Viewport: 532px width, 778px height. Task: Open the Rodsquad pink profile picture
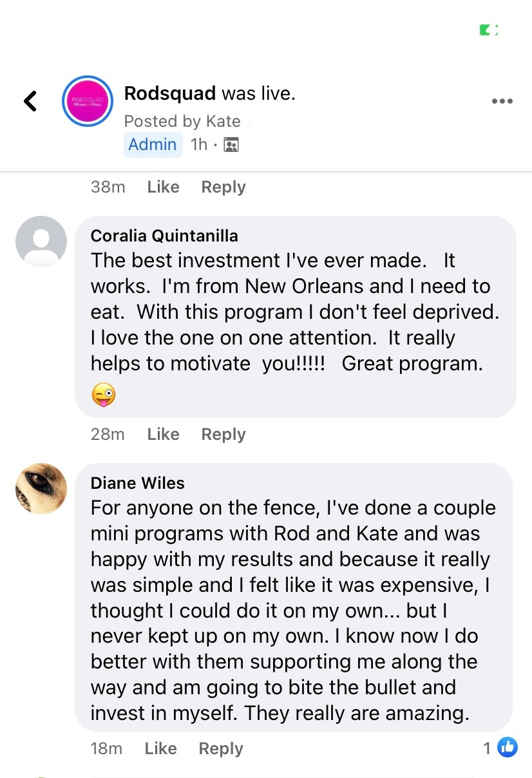tap(88, 101)
